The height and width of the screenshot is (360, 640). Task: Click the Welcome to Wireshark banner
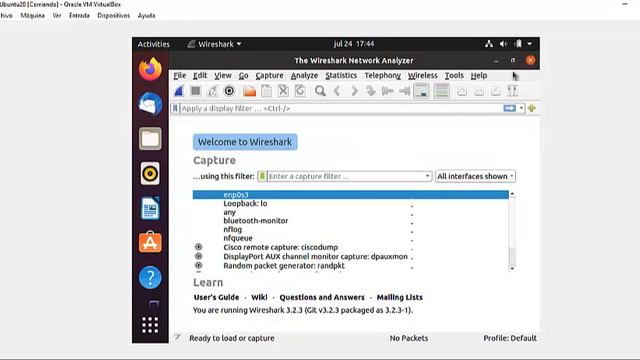click(x=245, y=142)
